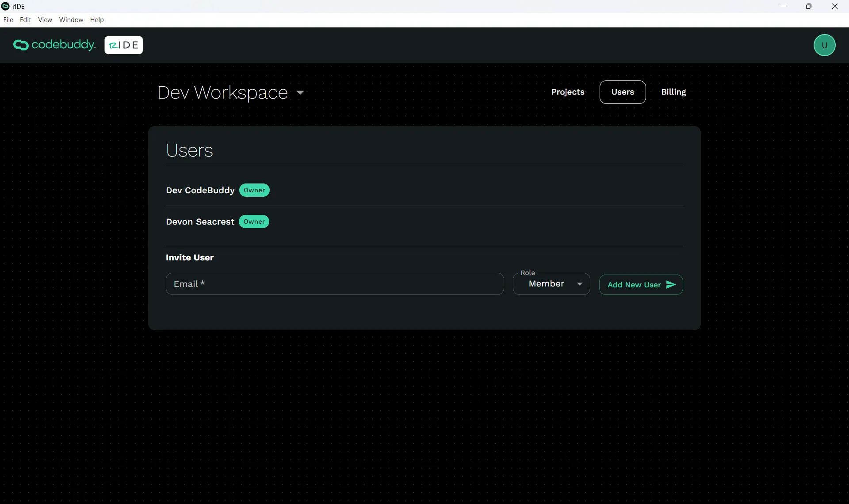Open the user avatar menu
Screen dimensions: 849x504
(824, 45)
